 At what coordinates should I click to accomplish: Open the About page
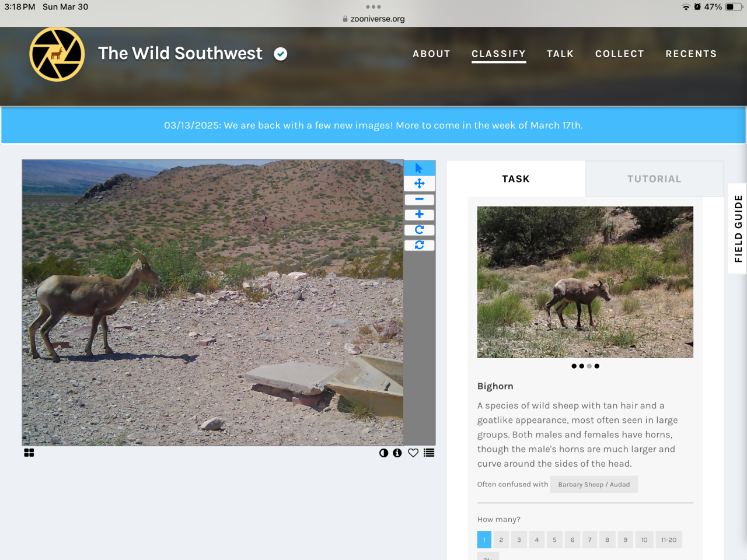click(x=431, y=54)
